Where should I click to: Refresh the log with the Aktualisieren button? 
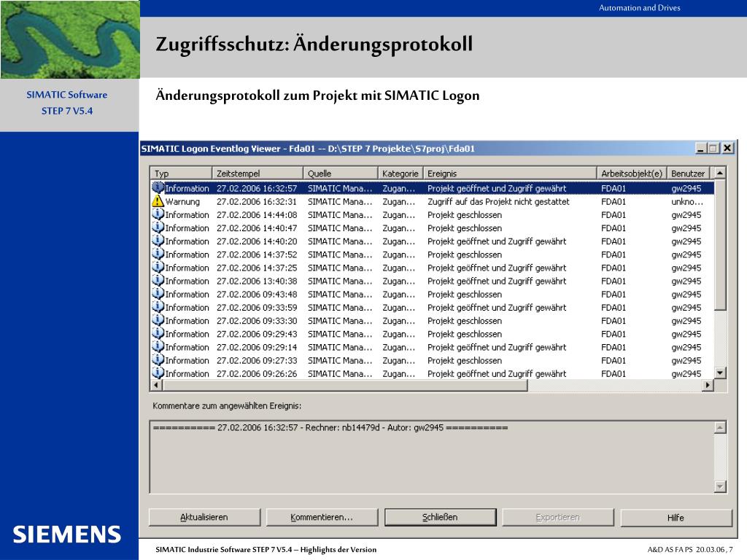[204, 517]
